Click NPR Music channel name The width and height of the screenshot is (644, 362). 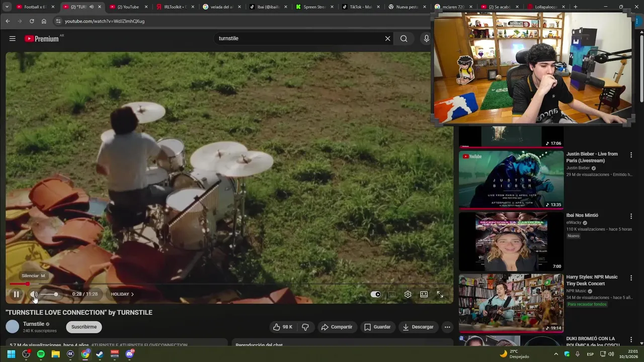pos(577,291)
